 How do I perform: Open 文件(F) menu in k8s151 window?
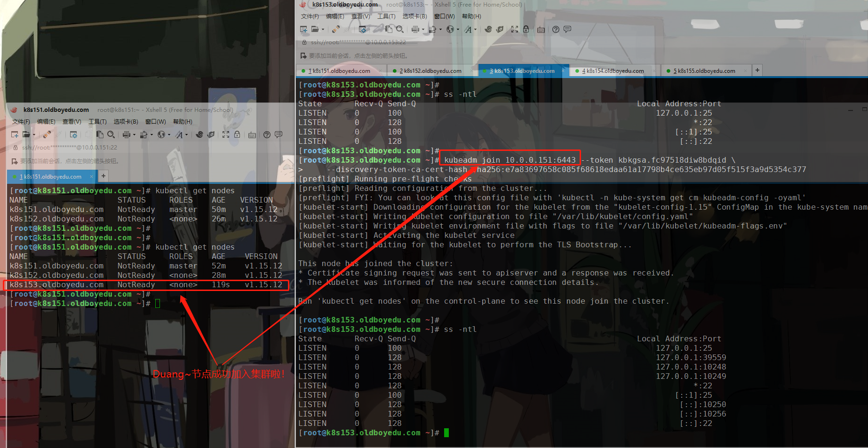tap(21, 122)
